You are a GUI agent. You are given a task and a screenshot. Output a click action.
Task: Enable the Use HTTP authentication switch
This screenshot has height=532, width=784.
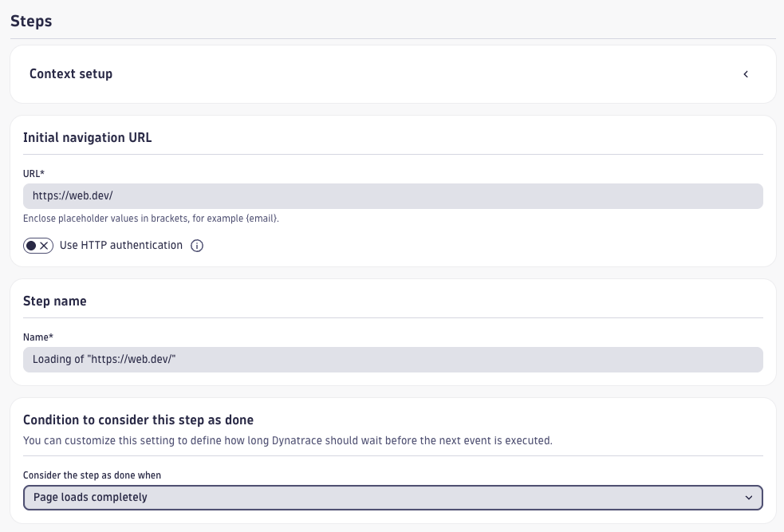tap(38, 246)
